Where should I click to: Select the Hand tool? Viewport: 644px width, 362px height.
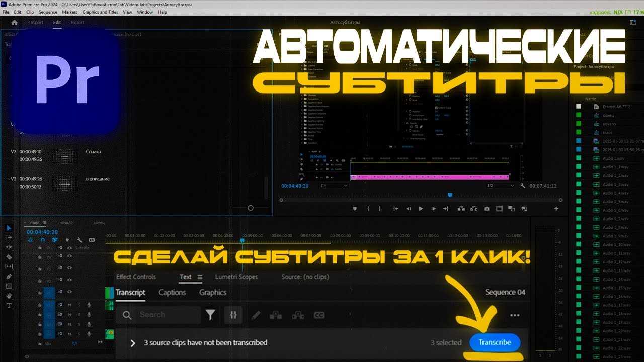pyautogui.click(x=9, y=296)
